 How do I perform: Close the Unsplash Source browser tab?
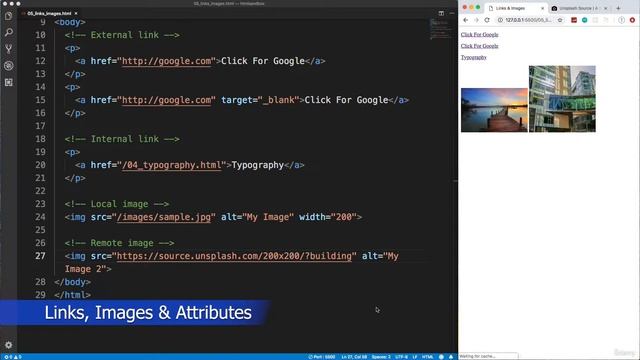[606, 8]
